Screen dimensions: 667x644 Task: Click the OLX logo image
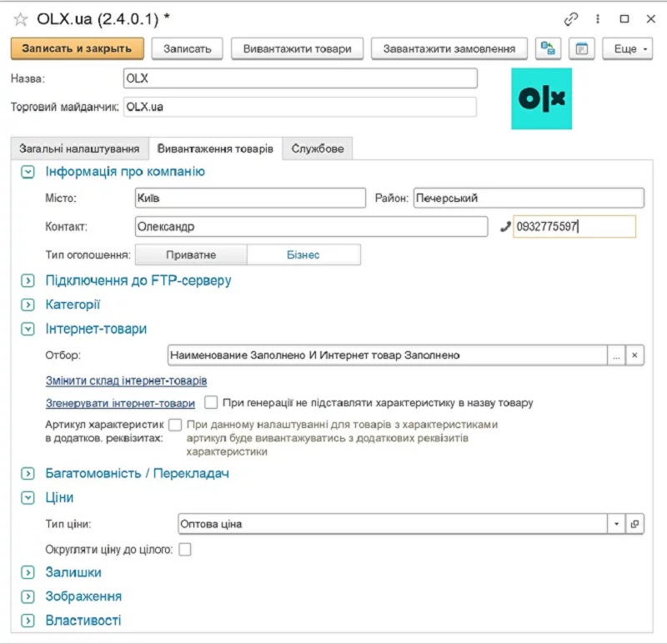click(x=541, y=98)
